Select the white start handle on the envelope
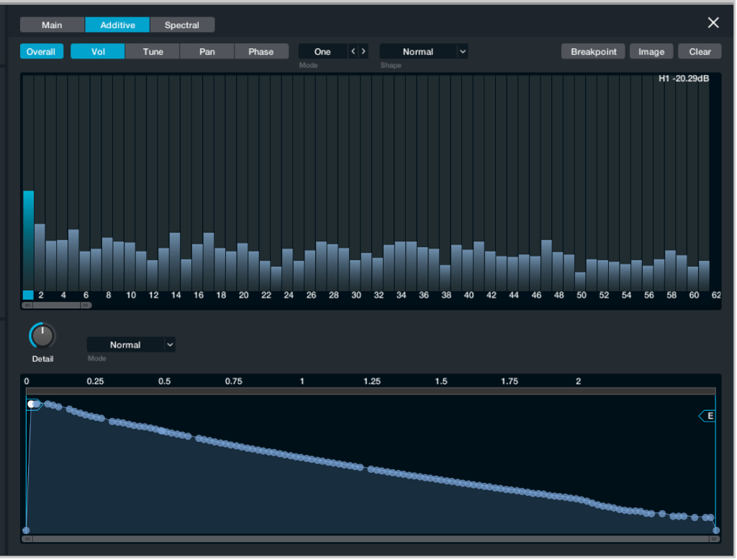 [x=32, y=405]
